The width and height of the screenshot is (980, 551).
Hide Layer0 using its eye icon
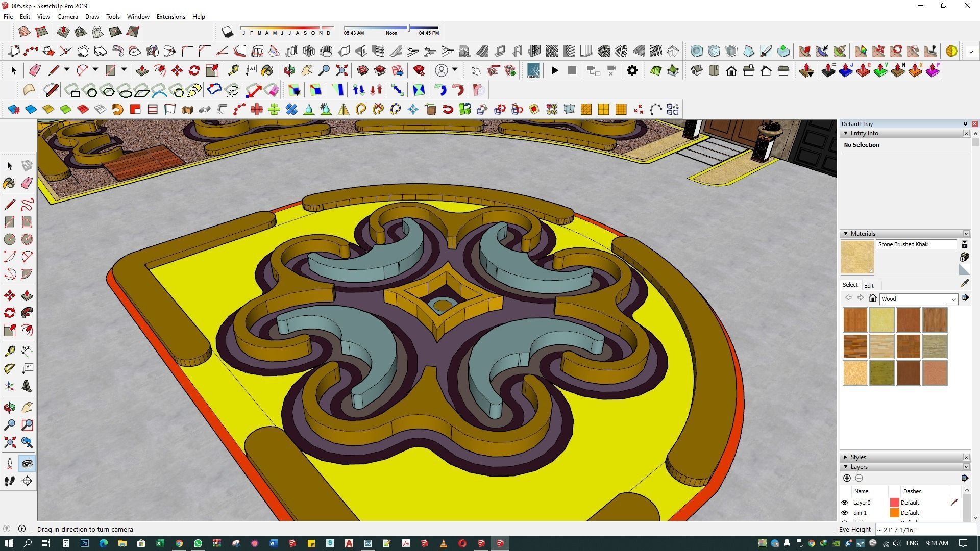click(844, 503)
